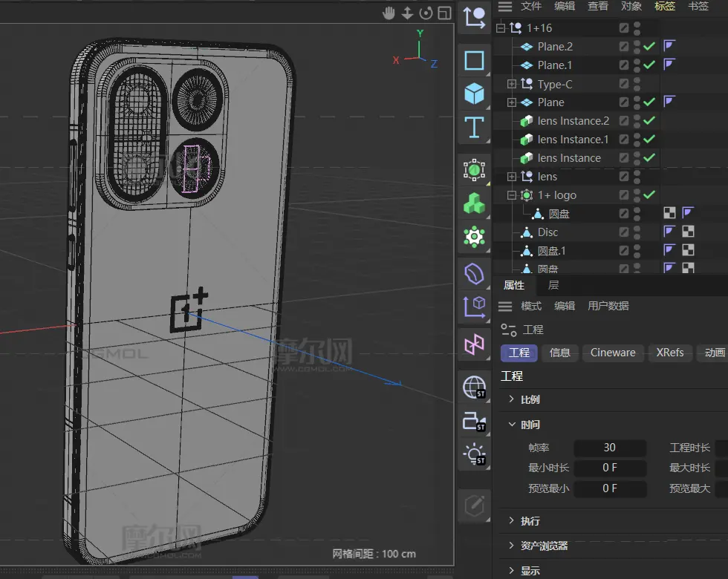Viewport: 728px width, 579px height.
Task: Click the purple field object icon
Action: point(474,345)
